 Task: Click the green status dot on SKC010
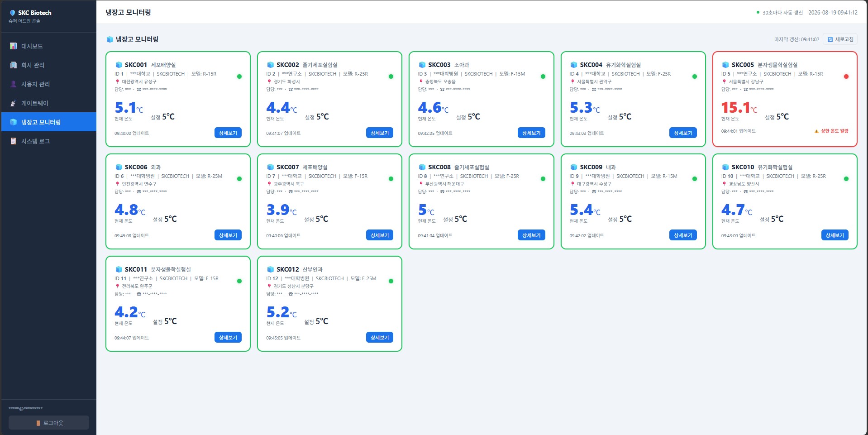point(846,179)
